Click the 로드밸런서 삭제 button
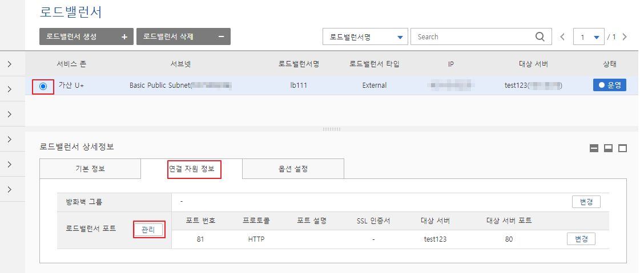 coord(183,36)
